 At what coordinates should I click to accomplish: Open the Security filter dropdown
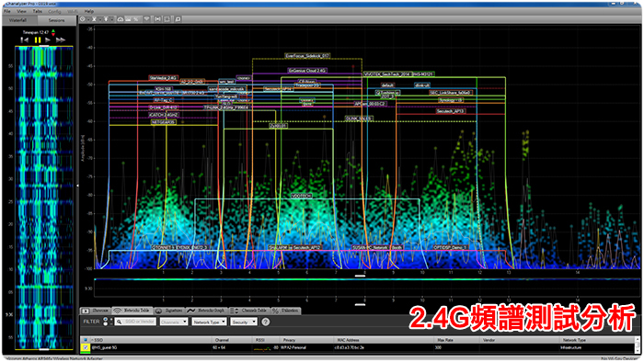[244, 322]
